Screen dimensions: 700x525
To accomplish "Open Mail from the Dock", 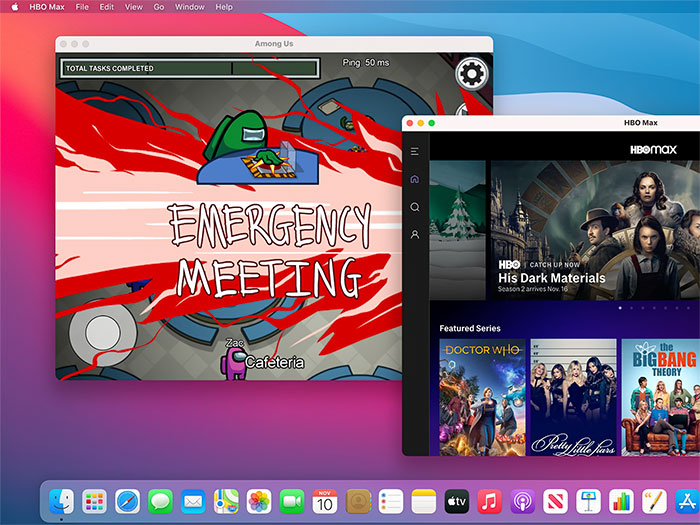I will point(193,502).
